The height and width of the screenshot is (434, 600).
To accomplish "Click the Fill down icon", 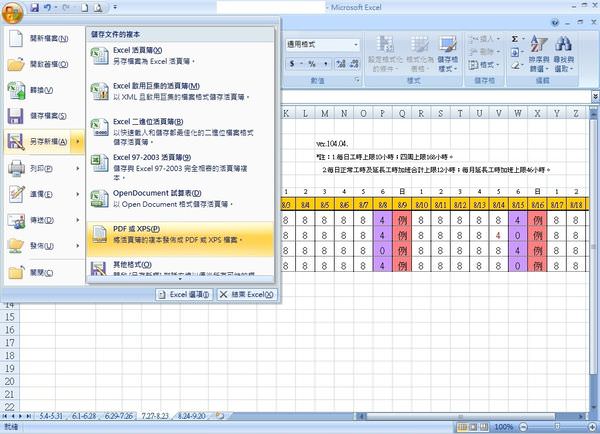I will point(515,52).
